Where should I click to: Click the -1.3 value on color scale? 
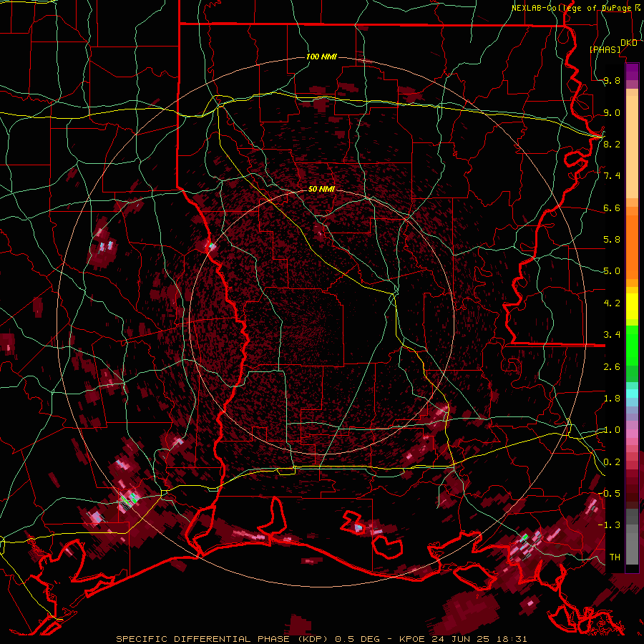point(609,525)
